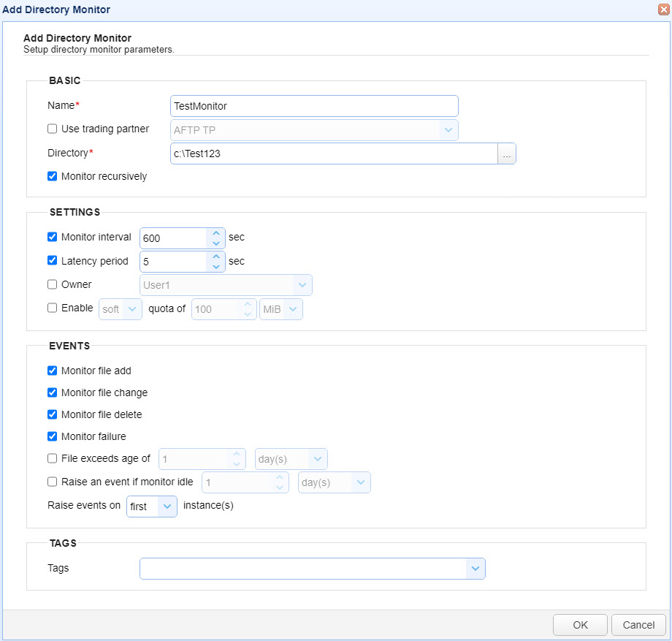Screen dimensions: 672x641
Task: Enable the Owner checkbox
Action: (x=53, y=284)
